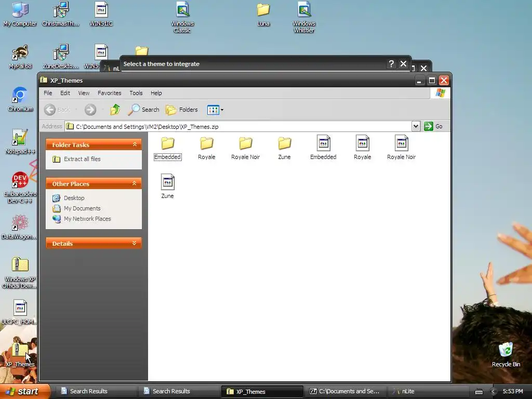The image size is (532, 399).
Task: Click the help button in theme dialog
Action: [x=391, y=64]
